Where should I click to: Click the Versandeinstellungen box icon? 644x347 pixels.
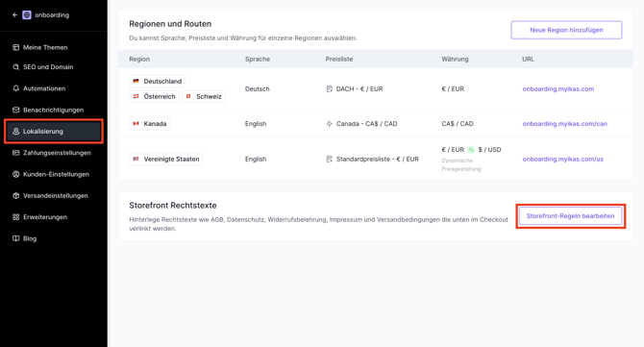[16, 195]
